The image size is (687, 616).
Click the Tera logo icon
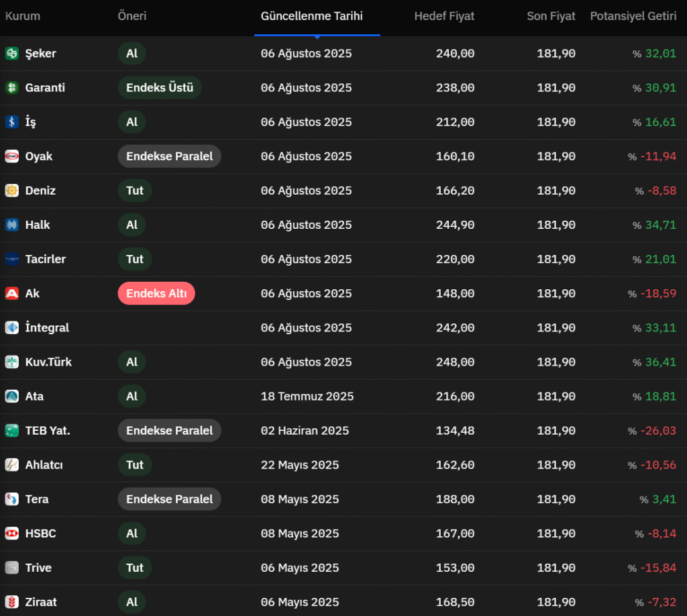tap(12, 499)
